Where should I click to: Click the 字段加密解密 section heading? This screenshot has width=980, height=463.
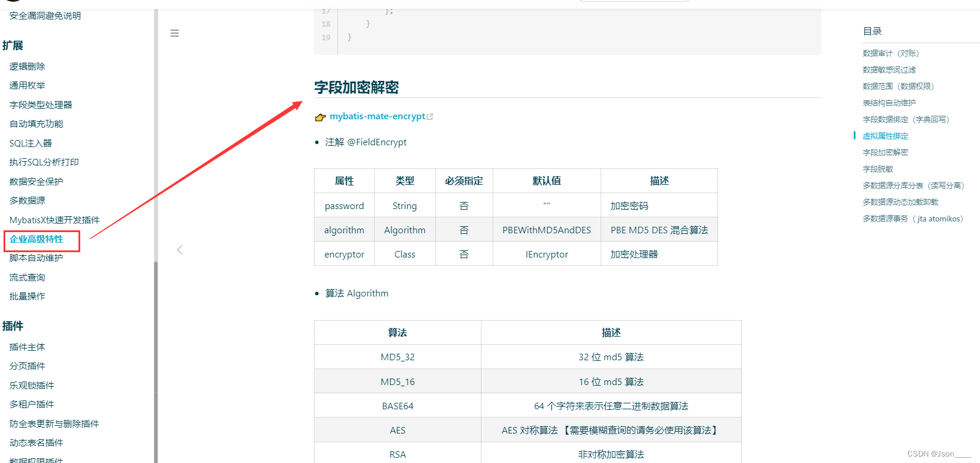tap(356, 87)
